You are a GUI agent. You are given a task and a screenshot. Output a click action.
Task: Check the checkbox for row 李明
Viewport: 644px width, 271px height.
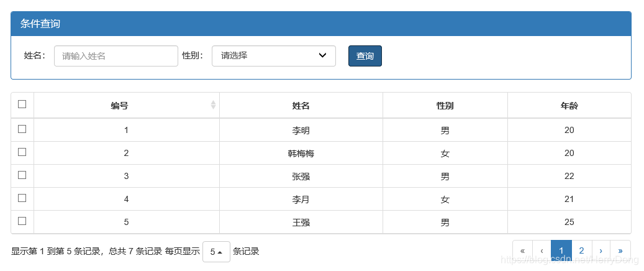coord(22,129)
